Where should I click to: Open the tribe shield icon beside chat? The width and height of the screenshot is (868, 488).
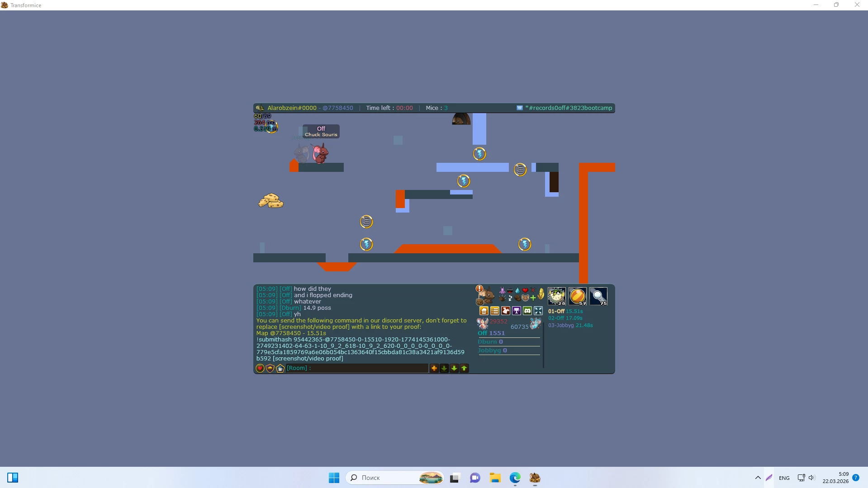pos(270,368)
